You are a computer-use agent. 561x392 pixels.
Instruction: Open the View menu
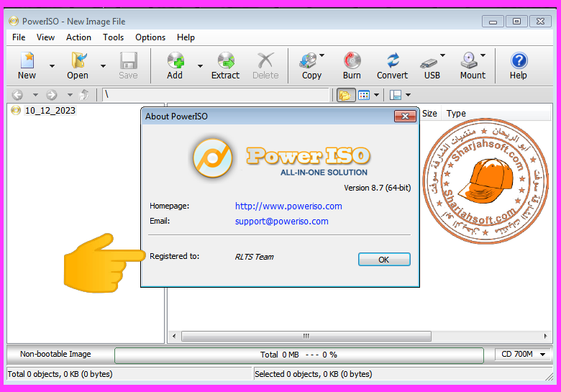(45, 37)
